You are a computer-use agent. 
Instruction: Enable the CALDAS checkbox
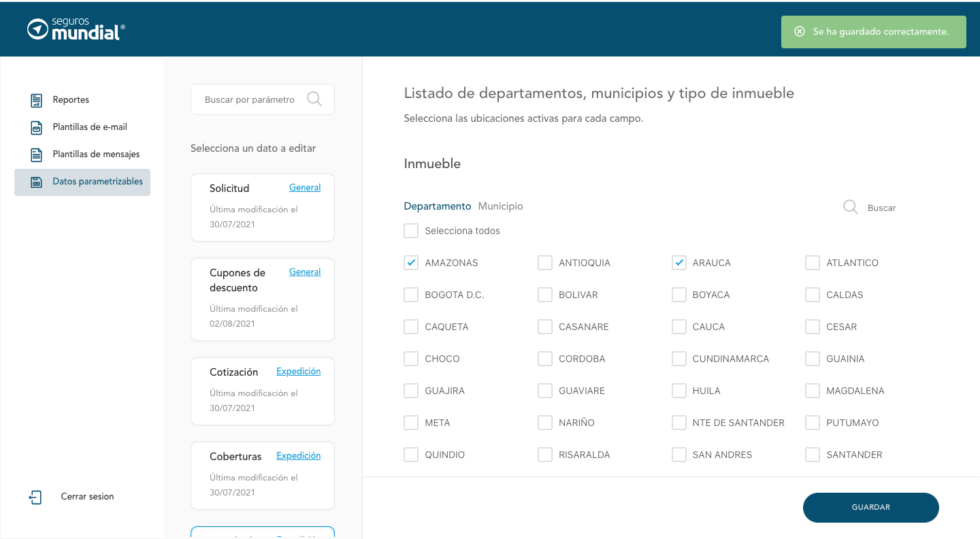pos(813,295)
